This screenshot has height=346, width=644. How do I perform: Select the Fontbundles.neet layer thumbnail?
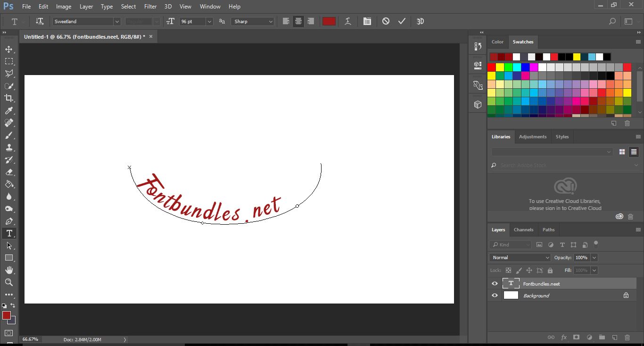click(511, 283)
